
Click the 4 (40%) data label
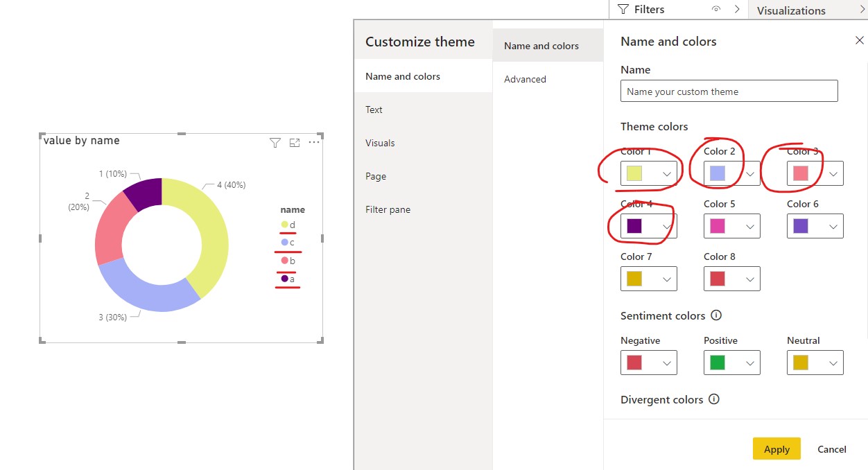(231, 185)
